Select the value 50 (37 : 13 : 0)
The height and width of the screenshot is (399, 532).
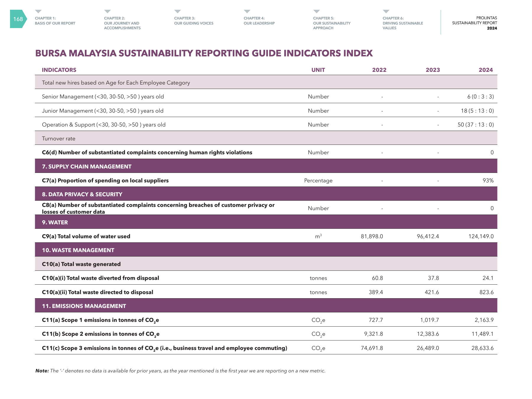[x=476, y=125]
